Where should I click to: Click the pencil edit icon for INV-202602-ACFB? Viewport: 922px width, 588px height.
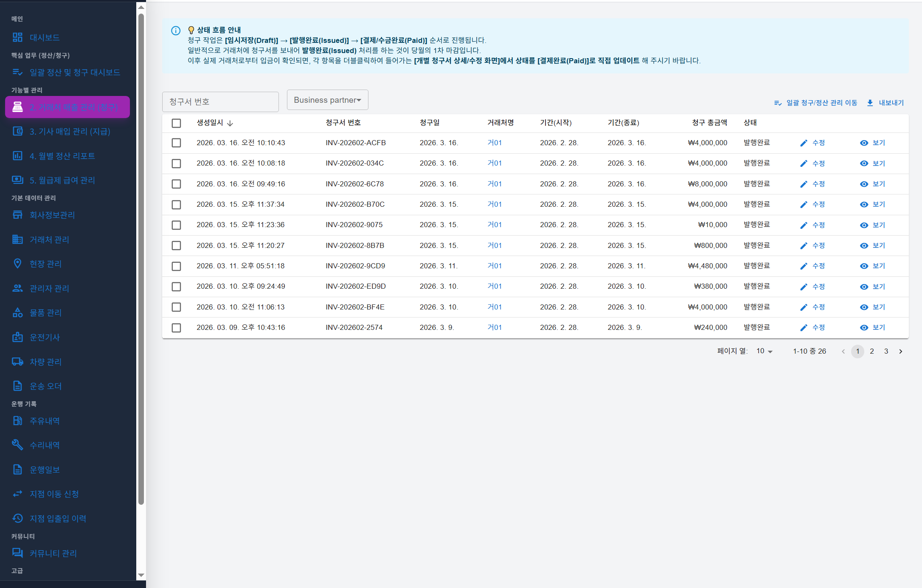coord(804,143)
